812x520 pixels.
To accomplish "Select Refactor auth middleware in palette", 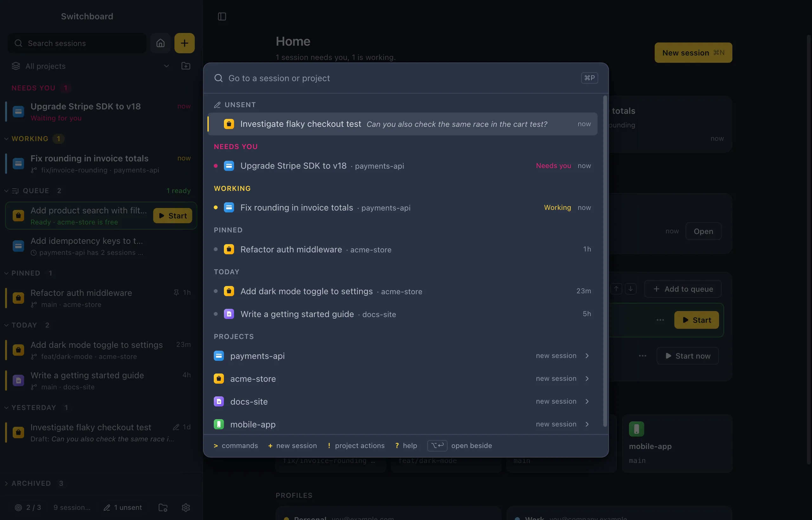I will pyautogui.click(x=402, y=250).
